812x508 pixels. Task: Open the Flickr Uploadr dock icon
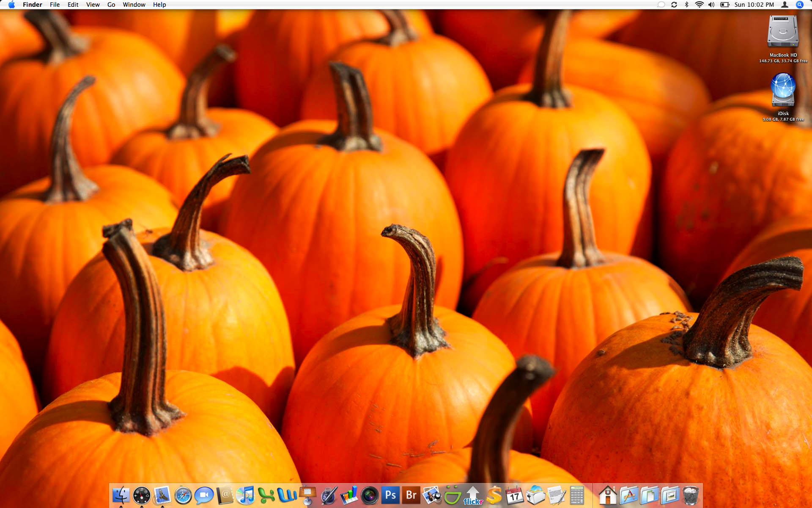pos(473,495)
